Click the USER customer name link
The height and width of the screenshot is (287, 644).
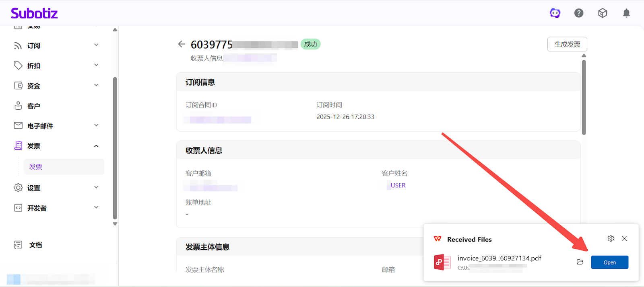pyautogui.click(x=398, y=185)
